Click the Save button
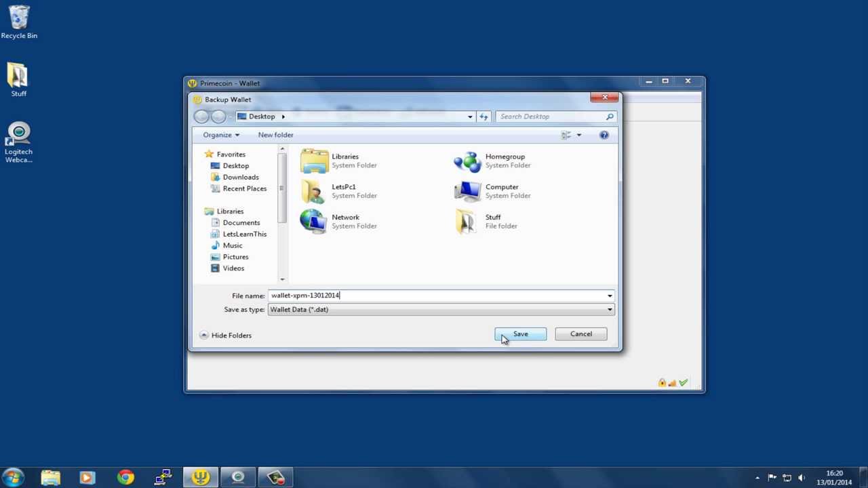The width and height of the screenshot is (868, 488). (x=520, y=334)
